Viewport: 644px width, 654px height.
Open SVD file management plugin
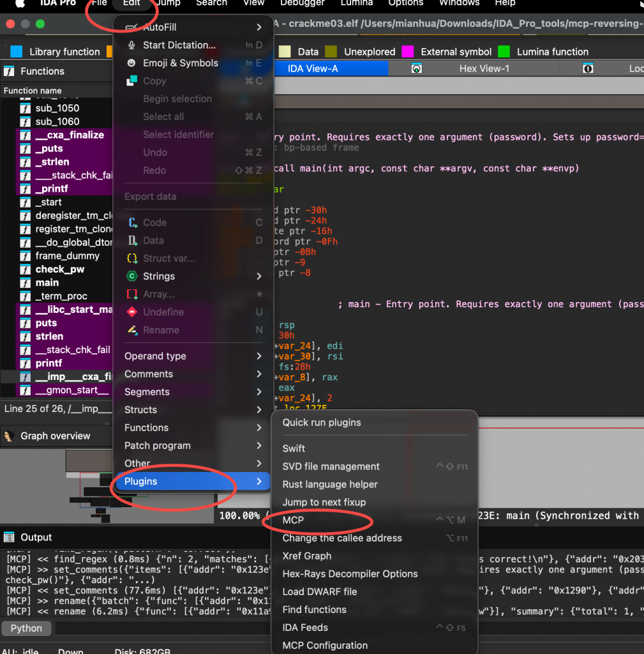(374, 467)
